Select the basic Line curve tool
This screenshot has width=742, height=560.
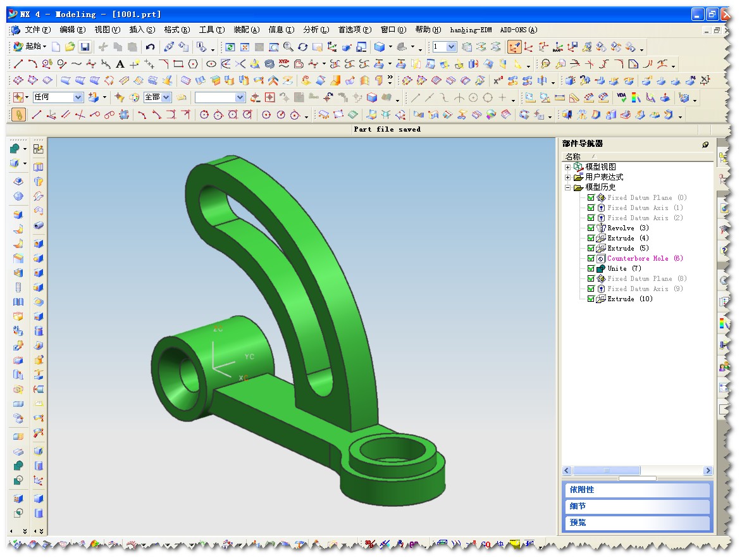coord(18,63)
